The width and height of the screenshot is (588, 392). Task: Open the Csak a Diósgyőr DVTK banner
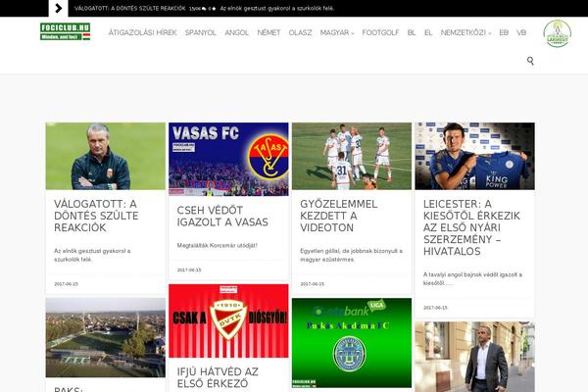point(228,320)
